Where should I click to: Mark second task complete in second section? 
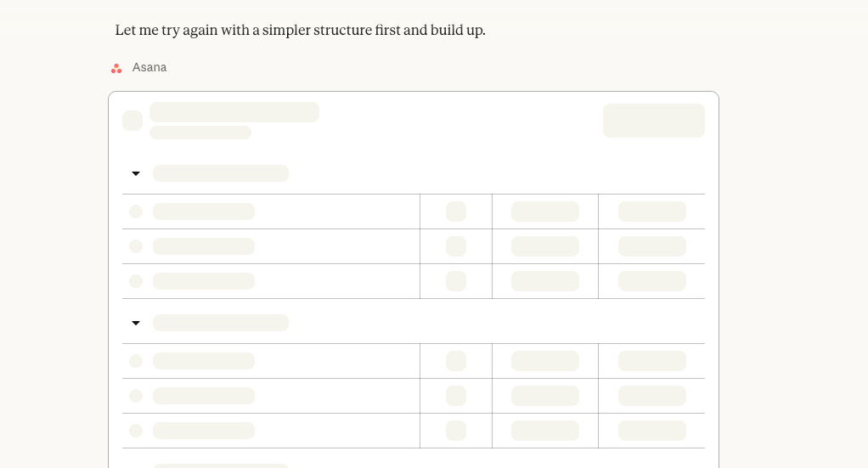click(x=136, y=396)
